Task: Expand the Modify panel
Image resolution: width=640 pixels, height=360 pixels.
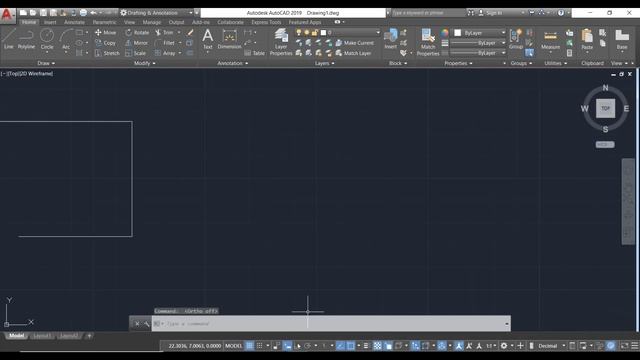Action: [144, 63]
